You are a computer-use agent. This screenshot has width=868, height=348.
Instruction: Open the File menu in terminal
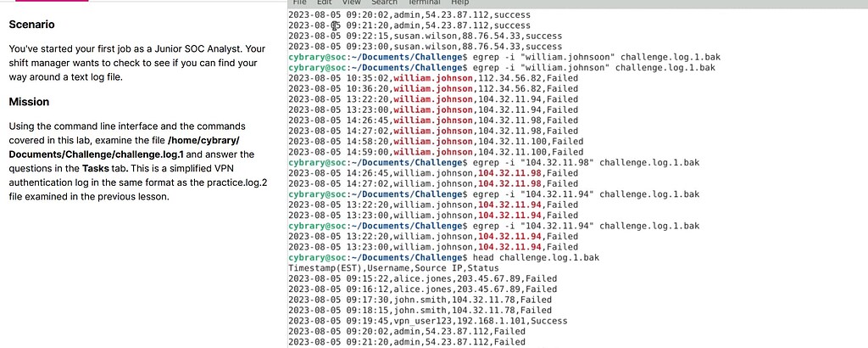tap(299, 3)
